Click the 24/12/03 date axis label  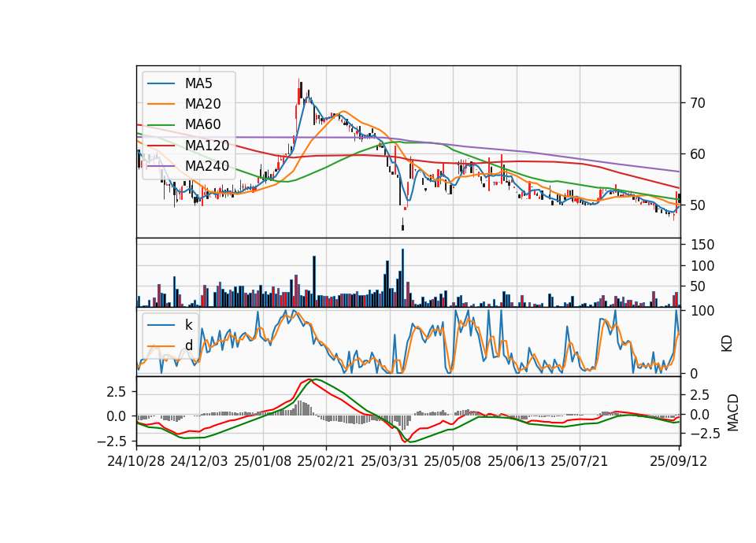[x=199, y=461]
